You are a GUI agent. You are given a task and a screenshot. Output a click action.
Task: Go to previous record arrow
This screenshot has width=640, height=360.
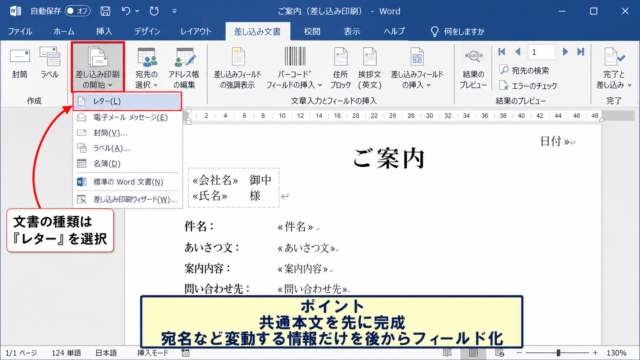[518, 52]
